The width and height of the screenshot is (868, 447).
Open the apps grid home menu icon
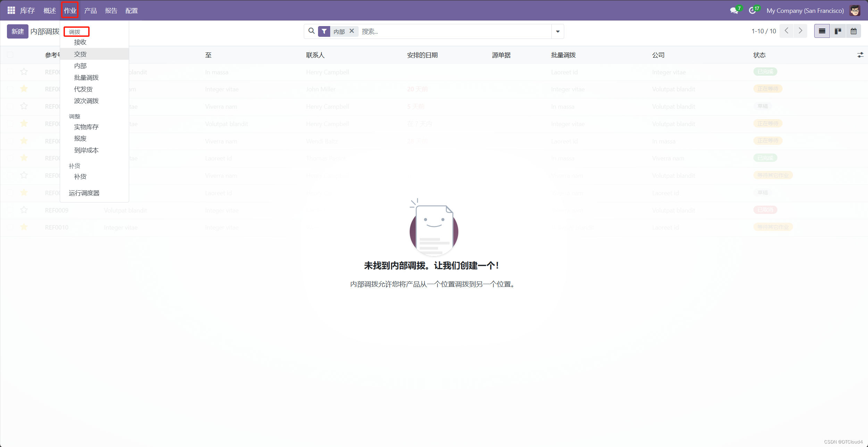click(x=11, y=10)
